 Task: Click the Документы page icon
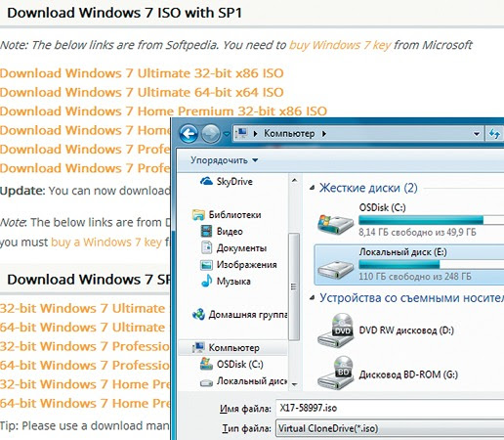pyautogui.click(x=207, y=247)
